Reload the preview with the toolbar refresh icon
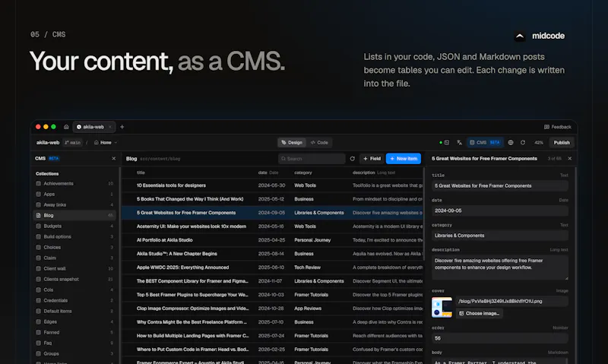The image size is (608, 364). pyautogui.click(x=523, y=143)
